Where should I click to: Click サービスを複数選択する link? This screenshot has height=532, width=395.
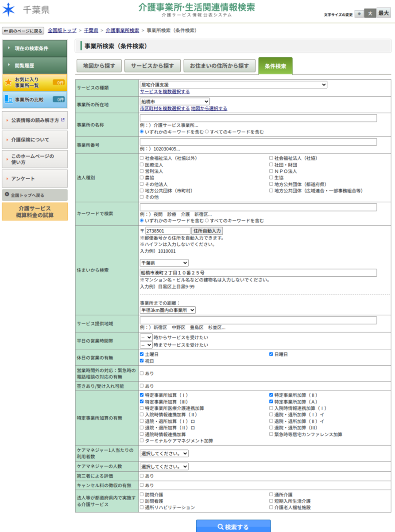[165, 92]
